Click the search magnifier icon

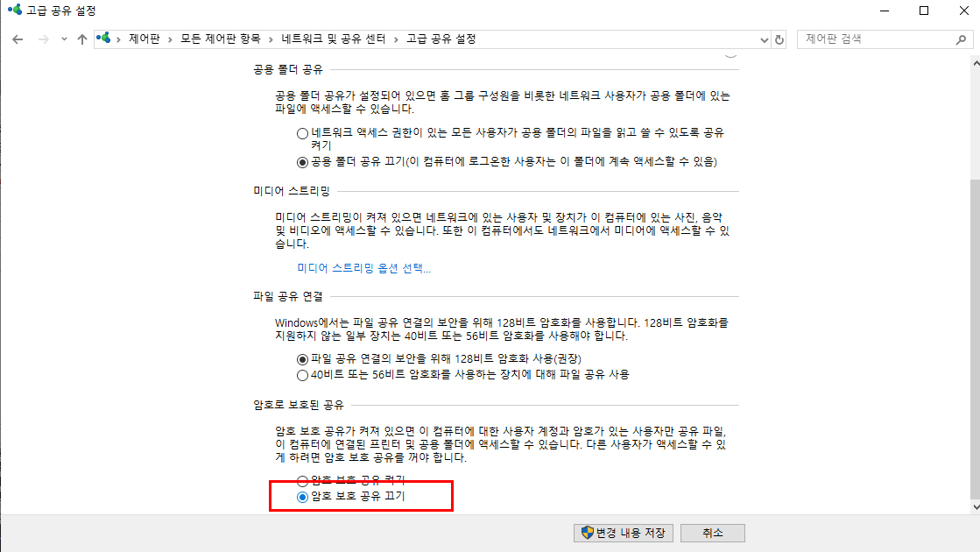[x=962, y=39]
